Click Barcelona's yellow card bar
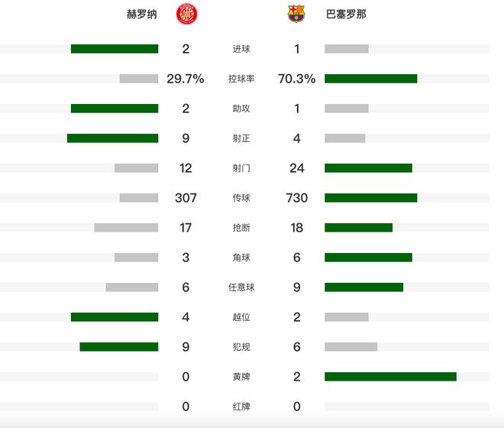The height and width of the screenshot is (428, 504). [390, 377]
